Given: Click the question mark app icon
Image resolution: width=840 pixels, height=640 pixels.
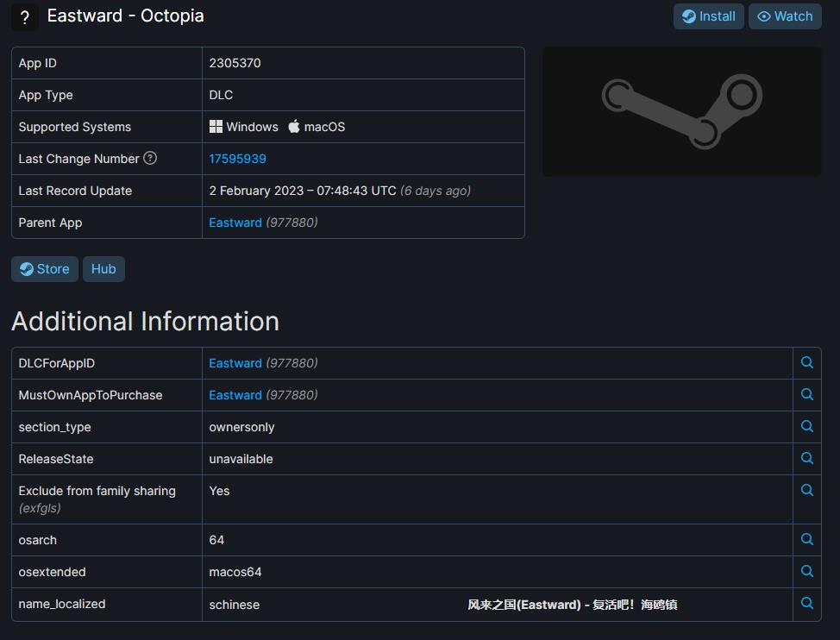Looking at the screenshot, I should tap(25, 17).
